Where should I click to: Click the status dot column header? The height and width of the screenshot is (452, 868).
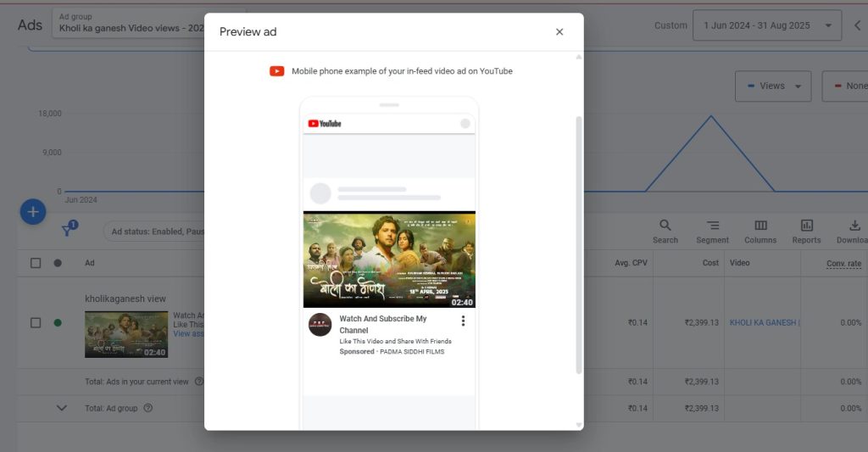click(58, 263)
